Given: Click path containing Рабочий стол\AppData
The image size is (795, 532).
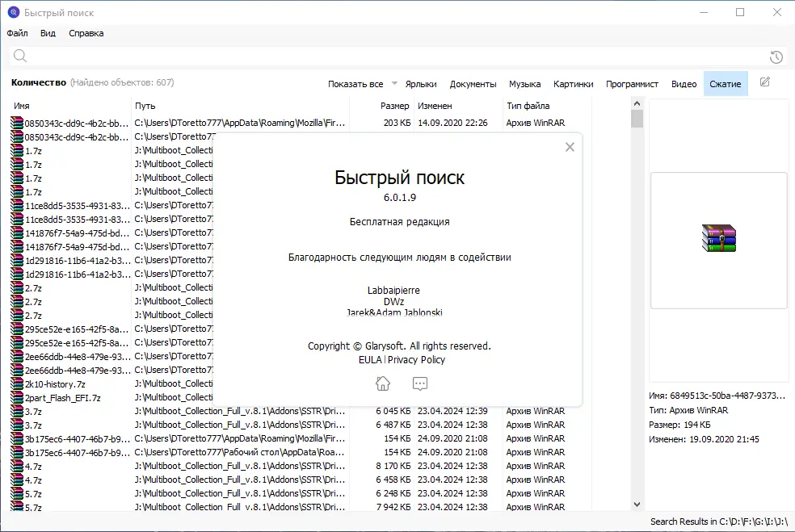Looking at the screenshot, I should (x=239, y=452).
